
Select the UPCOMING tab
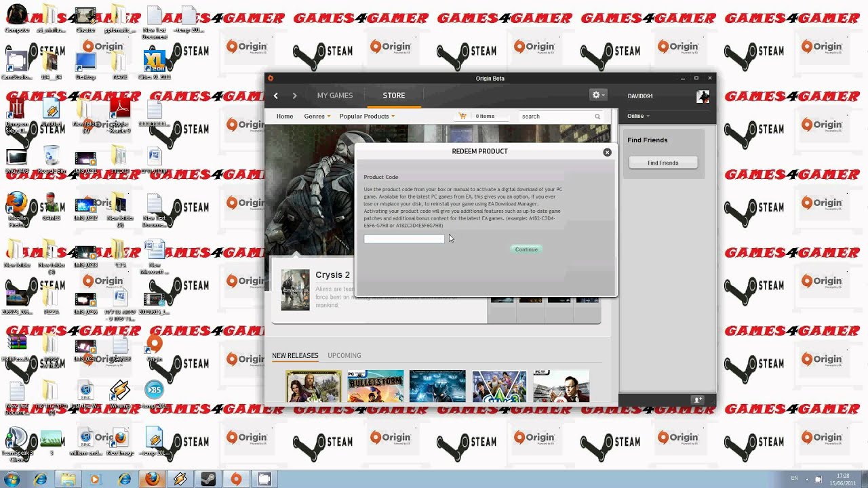344,355
